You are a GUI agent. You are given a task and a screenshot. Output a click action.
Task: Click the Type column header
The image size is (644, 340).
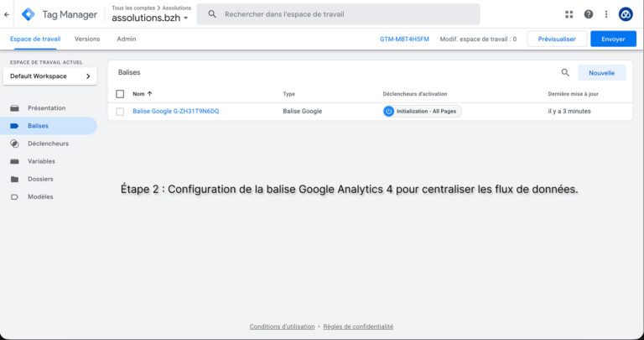pos(288,94)
